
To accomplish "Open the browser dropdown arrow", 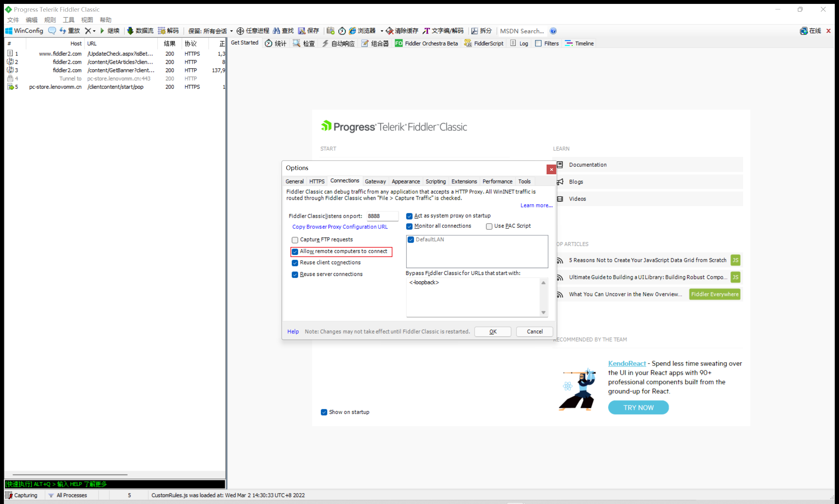I will tap(382, 31).
